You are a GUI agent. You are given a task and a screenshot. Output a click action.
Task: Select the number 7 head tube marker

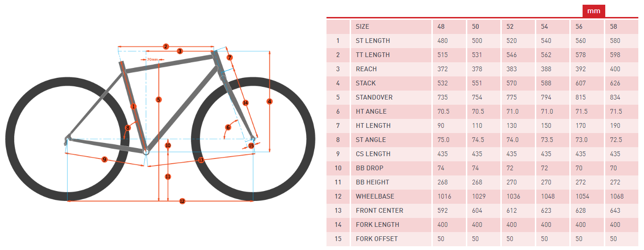coord(230,58)
